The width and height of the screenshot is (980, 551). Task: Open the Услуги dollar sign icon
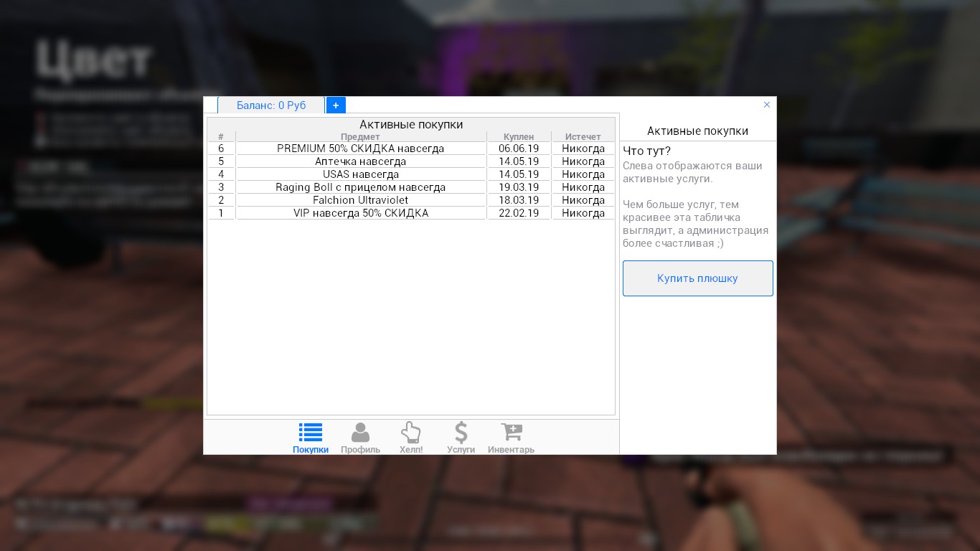point(461,432)
